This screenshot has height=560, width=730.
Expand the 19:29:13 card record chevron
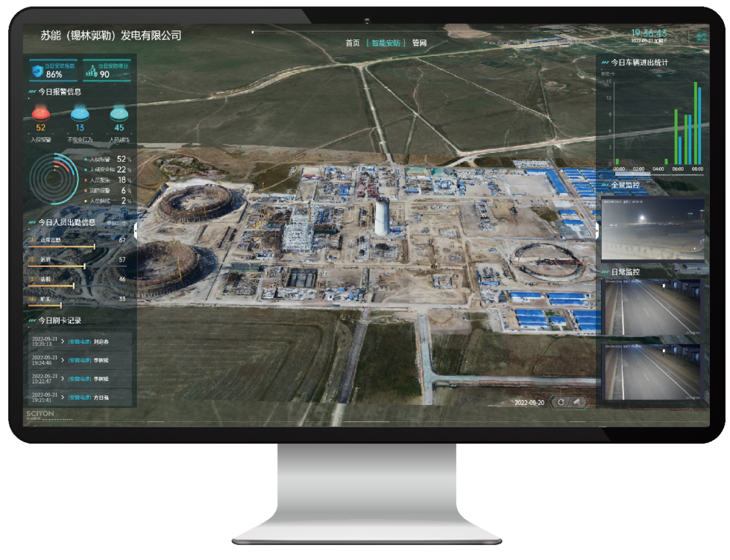[63, 342]
